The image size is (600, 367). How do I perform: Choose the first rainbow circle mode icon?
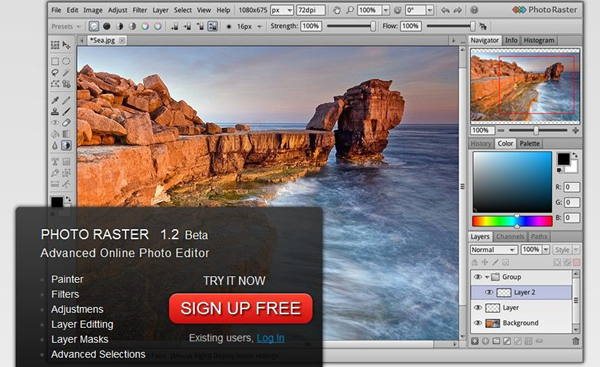point(145,26)
